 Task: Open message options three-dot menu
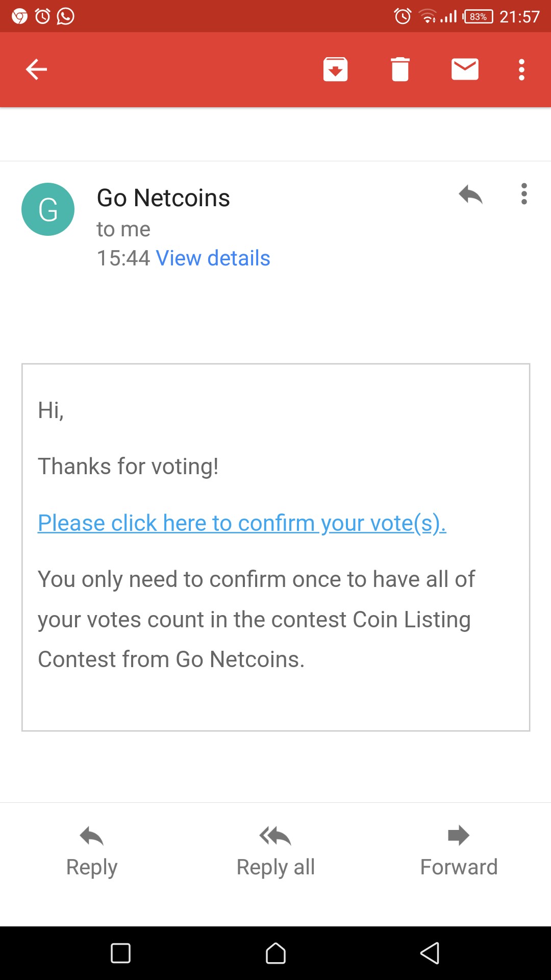pyautogui.click(x=524, y=194)
